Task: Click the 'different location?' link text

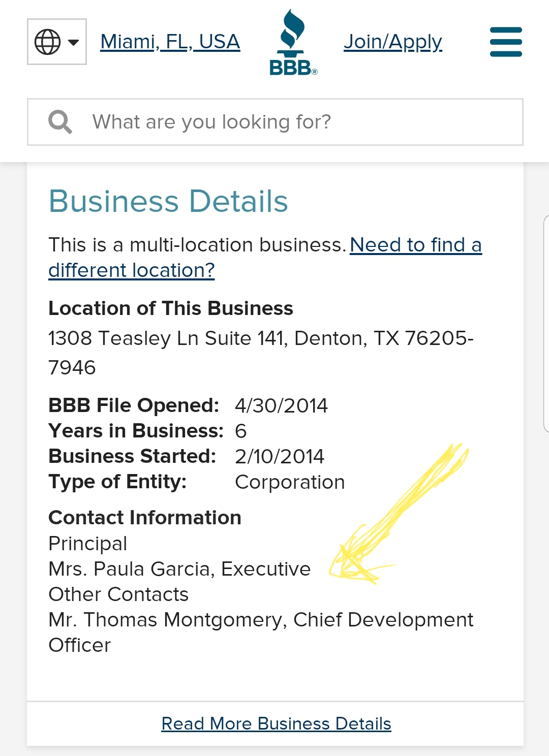Action: 132,270
